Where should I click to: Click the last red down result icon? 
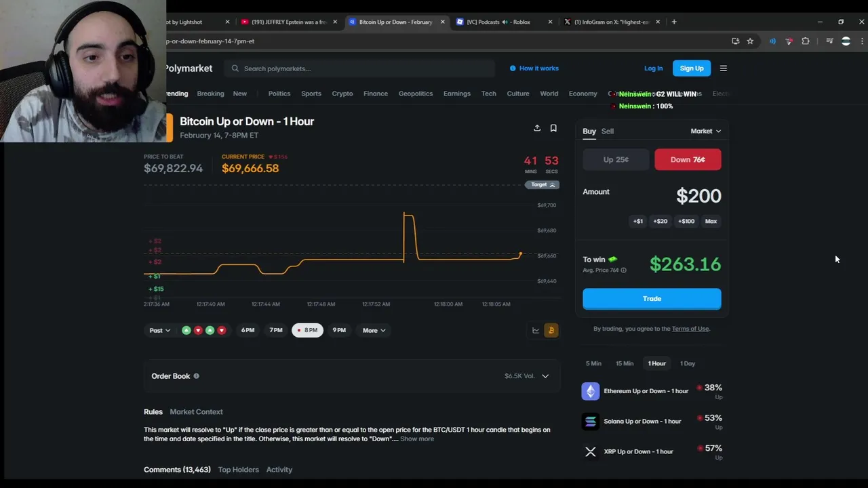click(221, 330)
